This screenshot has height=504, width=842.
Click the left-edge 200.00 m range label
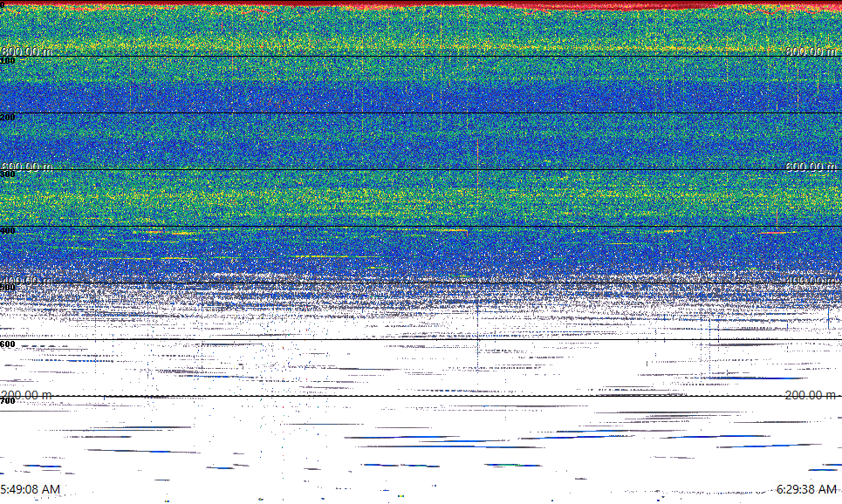click(x=26, y=396)
